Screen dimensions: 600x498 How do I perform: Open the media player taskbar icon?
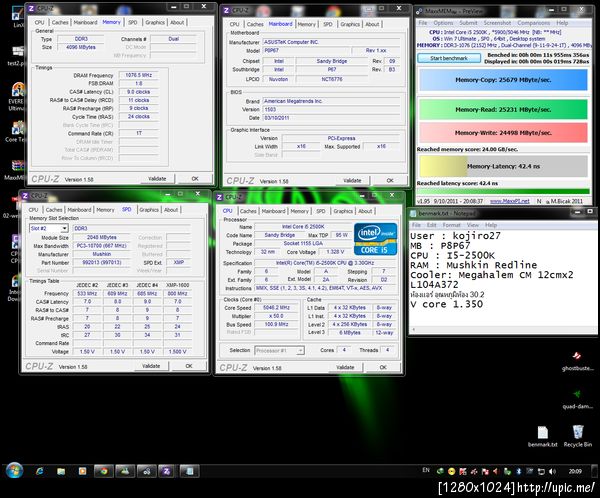tap(82, 471)
